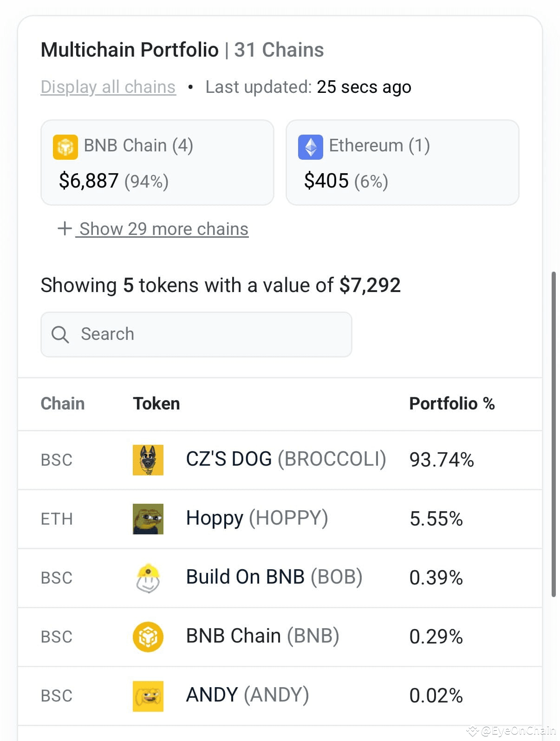Click the Display all chains link
The width and height of the screenshot is (560, 741).
click(108, 87)
